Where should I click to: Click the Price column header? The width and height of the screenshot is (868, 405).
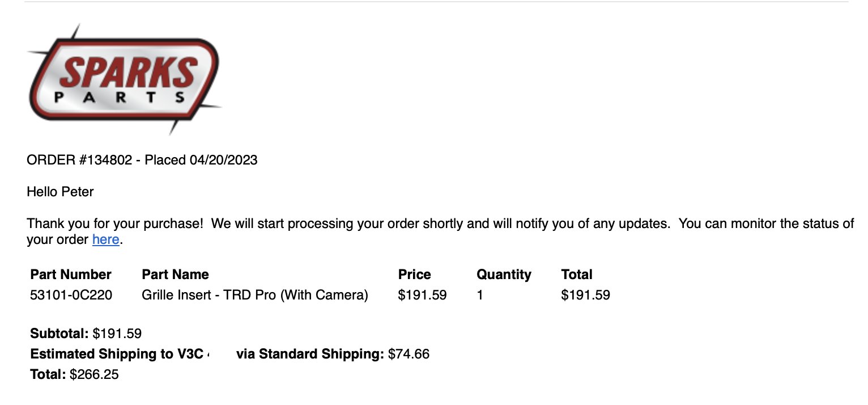[414, 275]
